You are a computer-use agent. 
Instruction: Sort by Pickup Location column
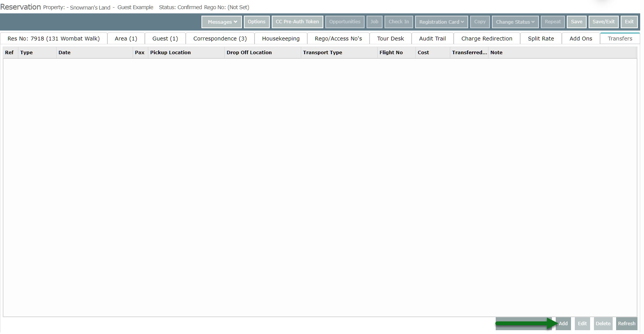coord(186,53)
